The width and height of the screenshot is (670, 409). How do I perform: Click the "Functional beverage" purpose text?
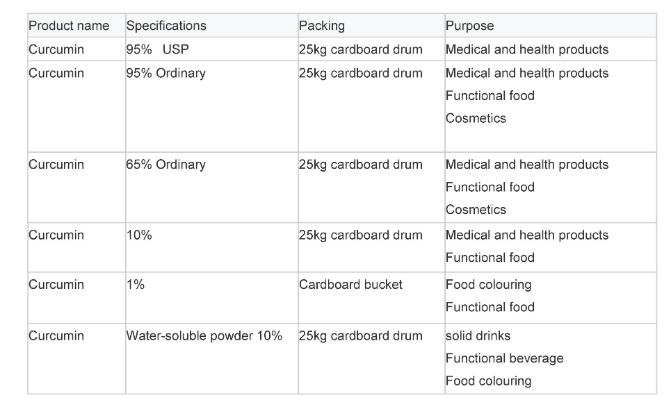(x=504, y=358)
